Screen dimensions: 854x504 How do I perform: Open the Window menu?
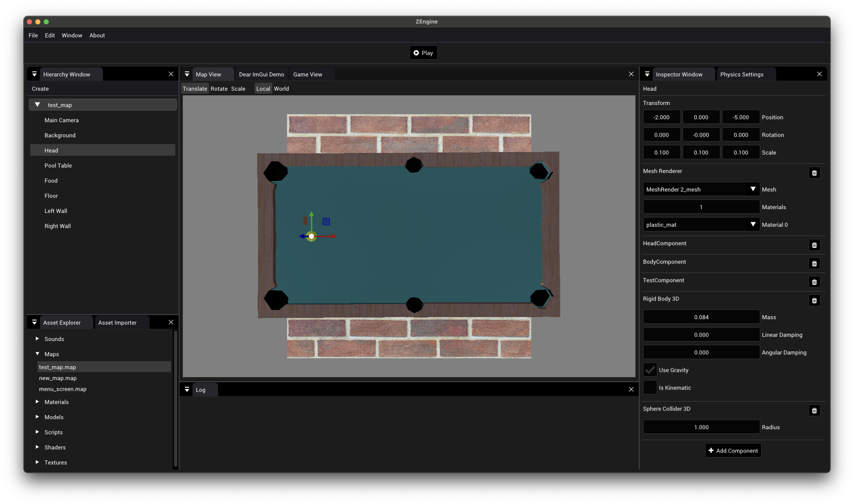coord(72,35)
